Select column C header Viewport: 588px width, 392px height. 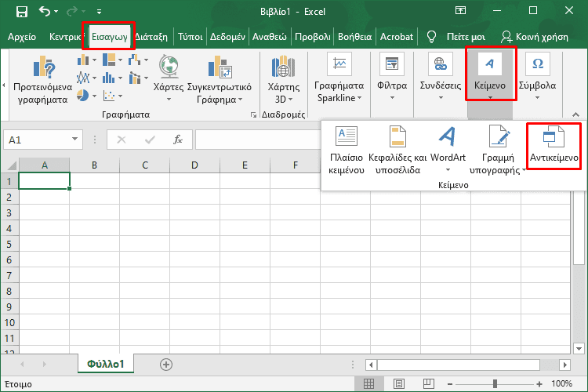point(145,165)
